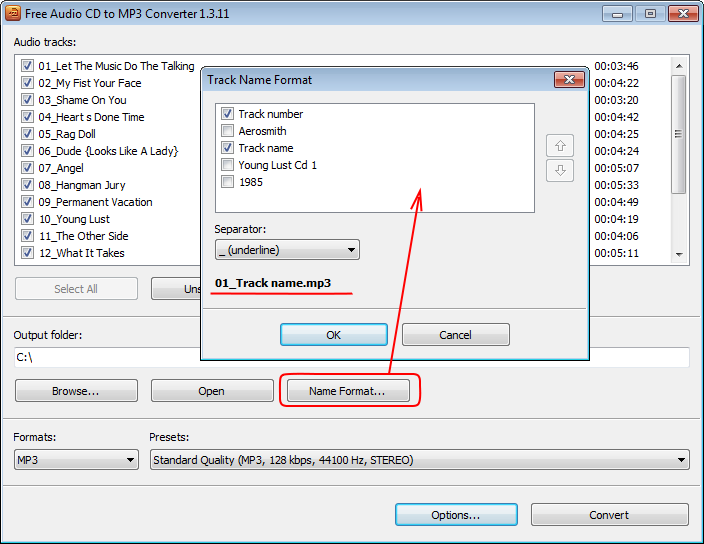Click duration 00:05:33 in track list
This screenshot has height=544, width=704.
pos(616,185)
